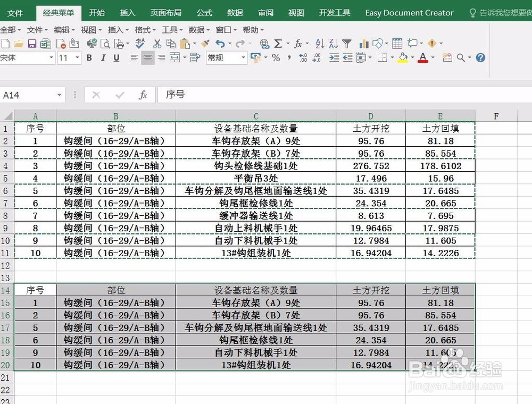This screenshot has height=404, width=532.
Task: Cut selection with scissors icon
Action: [x=157, y=44]
